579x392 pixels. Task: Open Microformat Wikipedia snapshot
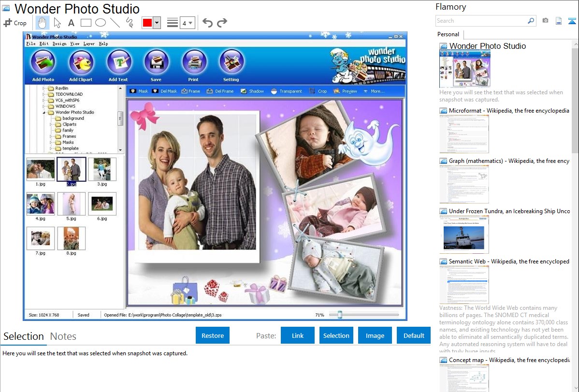[x=505, y=130]
